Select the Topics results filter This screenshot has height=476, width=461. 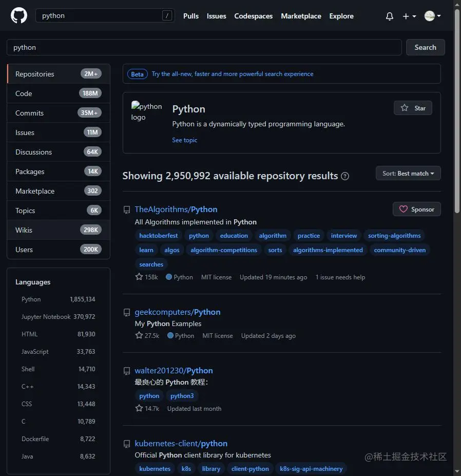pos(59,211)
